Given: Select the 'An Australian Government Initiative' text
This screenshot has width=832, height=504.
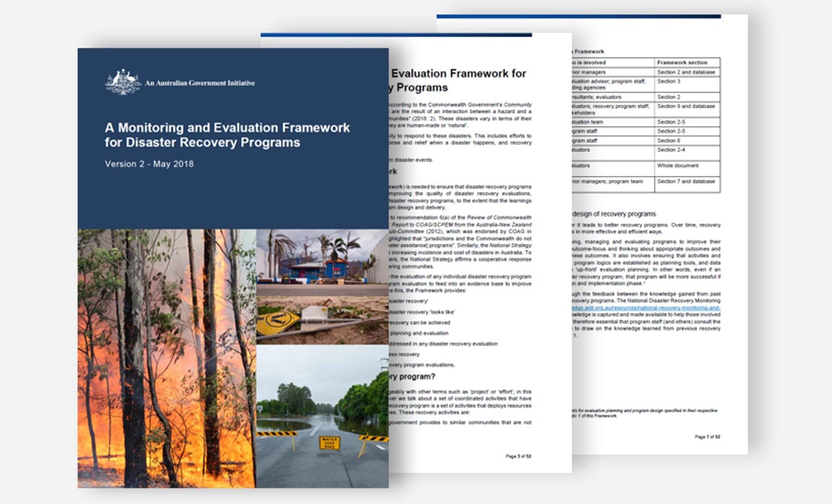Looking at the screenshot, I should pos(199,83).
